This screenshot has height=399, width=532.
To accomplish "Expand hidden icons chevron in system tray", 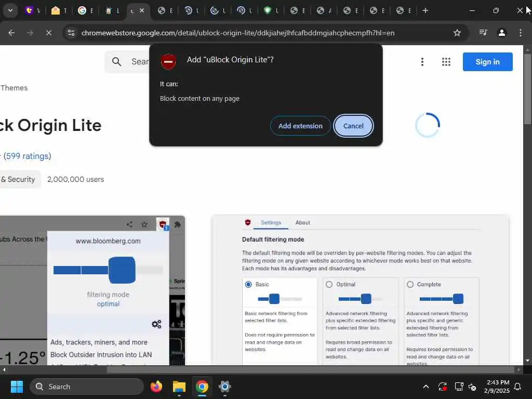I will (426, 387).
